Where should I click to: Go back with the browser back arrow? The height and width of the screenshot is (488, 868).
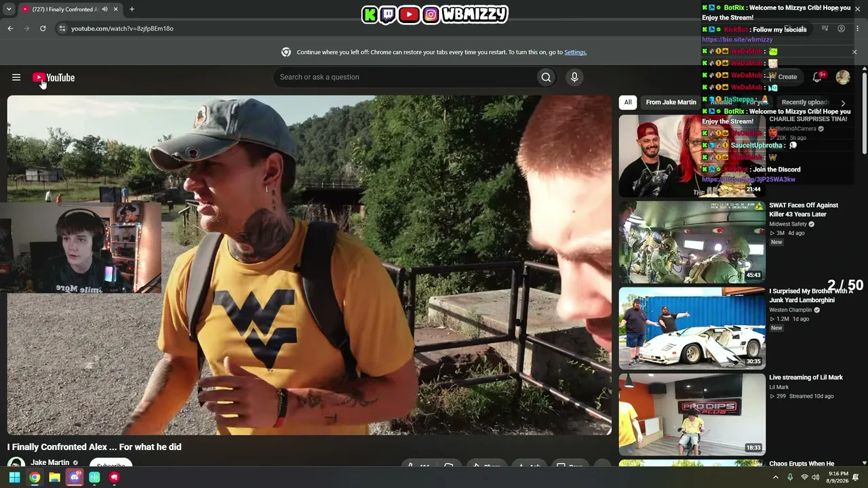[x=10, y=28]
